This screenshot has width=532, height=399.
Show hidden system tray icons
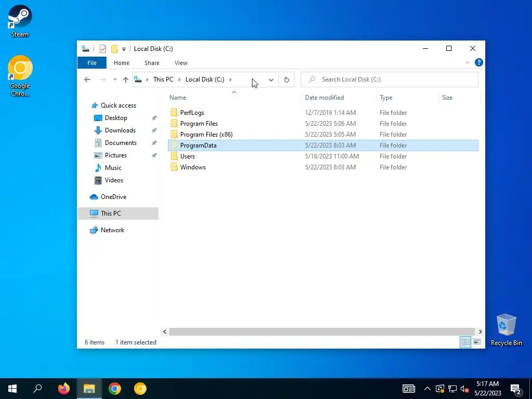(x=428, y=389)
